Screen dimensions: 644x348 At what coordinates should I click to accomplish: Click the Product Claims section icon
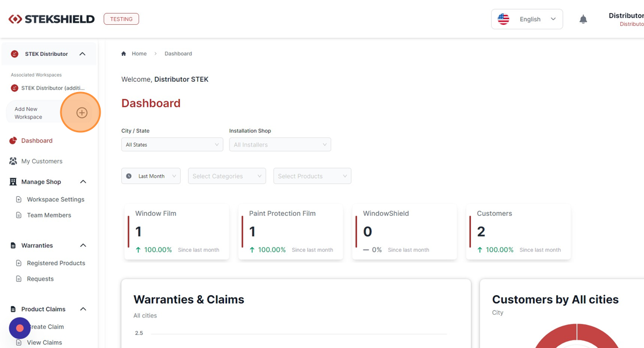coord(13,309)
